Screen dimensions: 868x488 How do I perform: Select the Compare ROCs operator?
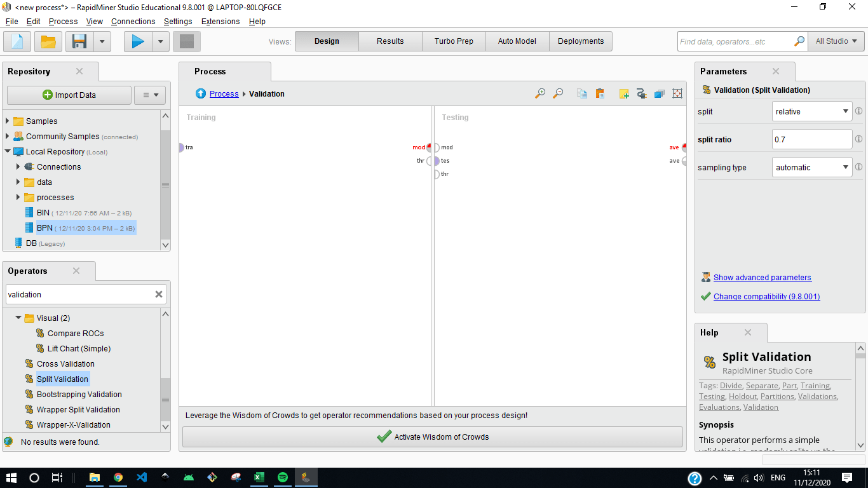click(75, 334)
